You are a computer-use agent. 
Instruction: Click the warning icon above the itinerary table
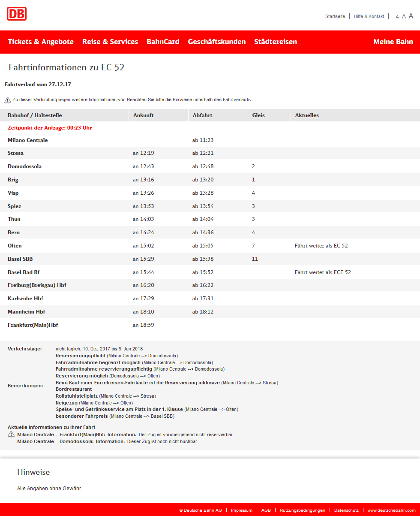[x=8, y=100]
